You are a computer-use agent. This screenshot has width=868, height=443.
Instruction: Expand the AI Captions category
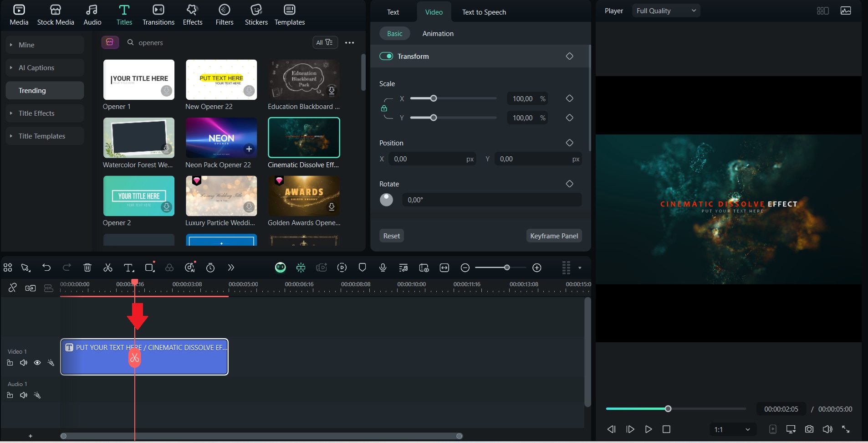45,67
